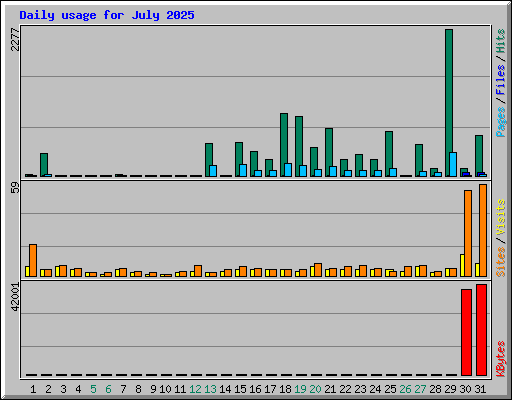Click day label 5 on the x-axis
Screen dimensions: 512x400
pyautogui.click(x=93, y=389)
